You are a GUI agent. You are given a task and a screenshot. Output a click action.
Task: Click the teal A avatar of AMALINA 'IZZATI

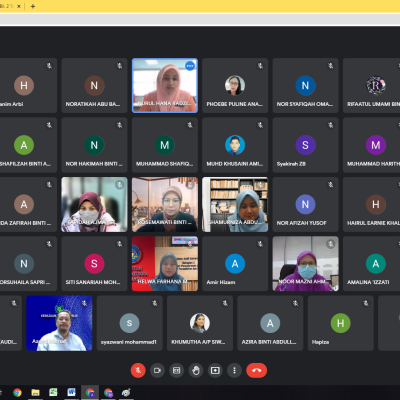click(x=376, y=263)
